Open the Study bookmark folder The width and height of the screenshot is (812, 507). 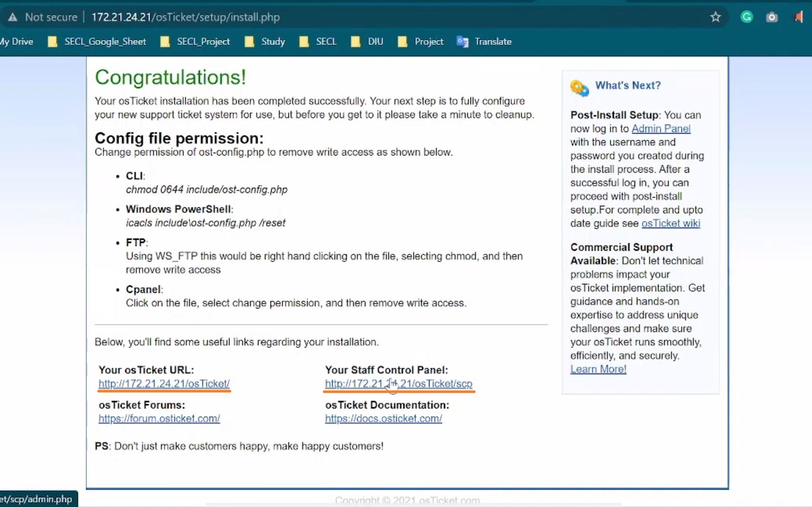[x=265, y=42]
